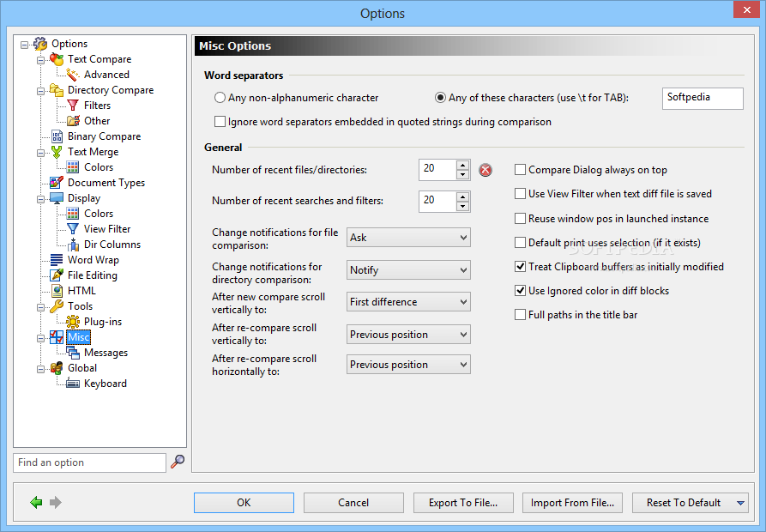Click the Directory Compare folders icon

tap(57, 90)
